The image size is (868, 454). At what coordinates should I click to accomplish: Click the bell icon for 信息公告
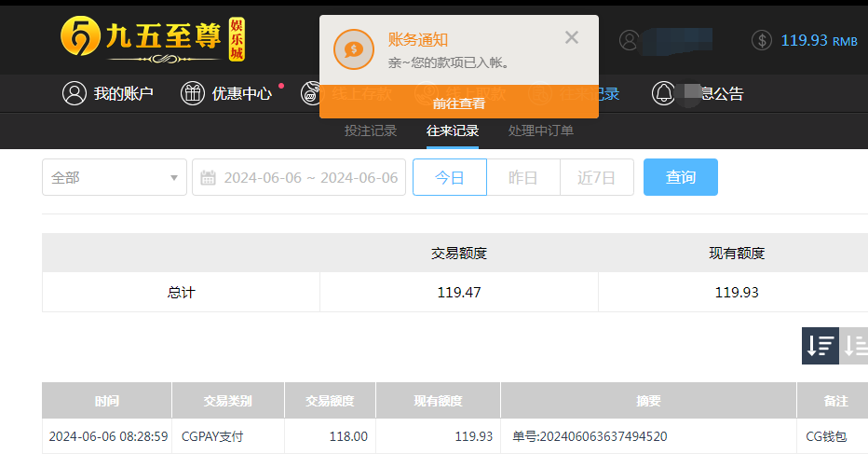663,93
